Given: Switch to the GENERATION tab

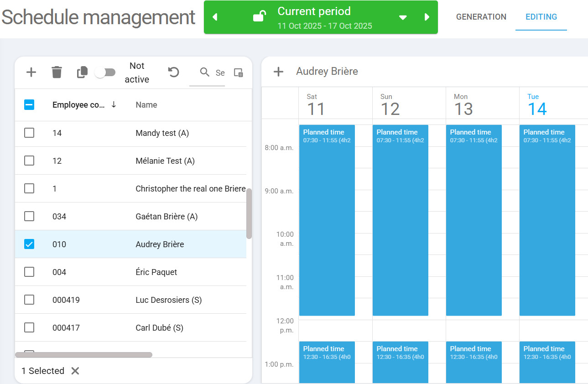Looking at the screenshot, I should pos(481,17).
